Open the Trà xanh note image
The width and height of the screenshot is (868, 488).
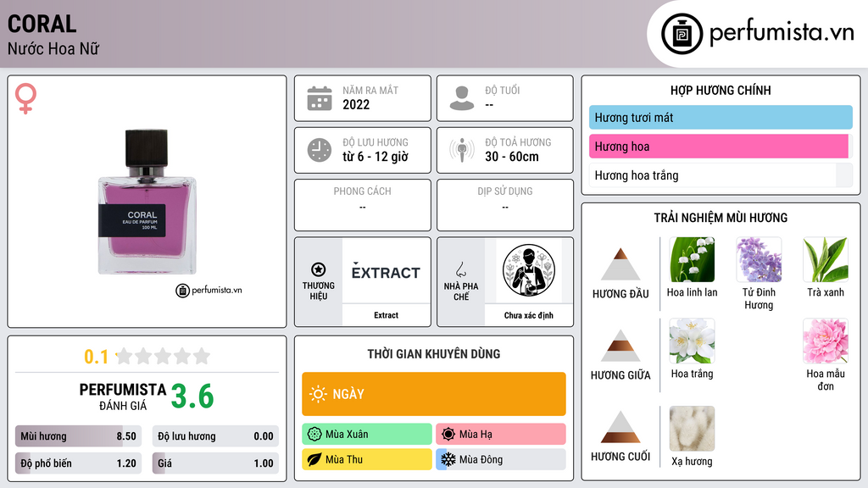[x=826, y=259]
